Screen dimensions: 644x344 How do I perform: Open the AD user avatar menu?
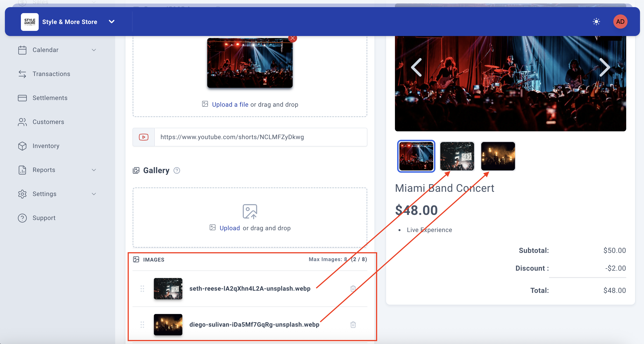[x=620, y=22]
